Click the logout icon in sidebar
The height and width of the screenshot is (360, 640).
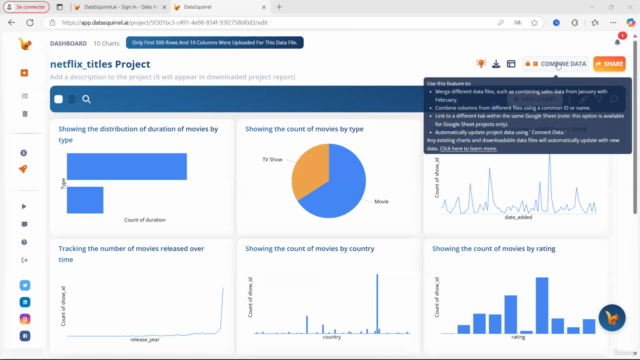tap(24, 260)
